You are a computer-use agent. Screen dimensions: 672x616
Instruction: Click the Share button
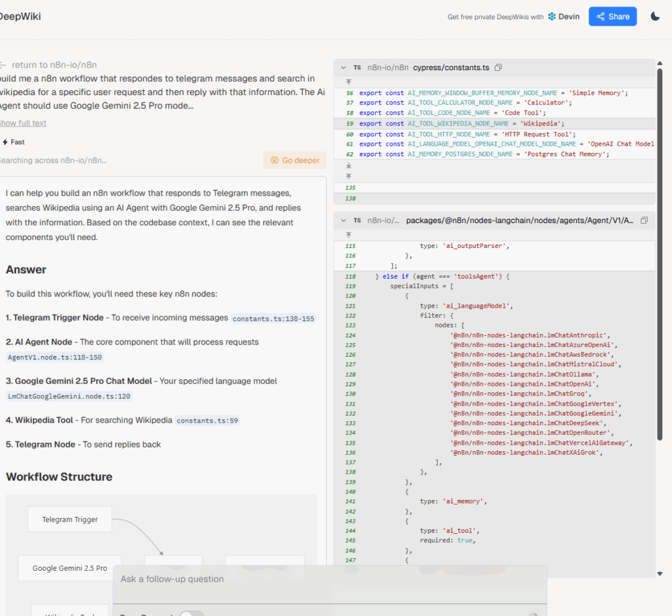coord(612,16)
